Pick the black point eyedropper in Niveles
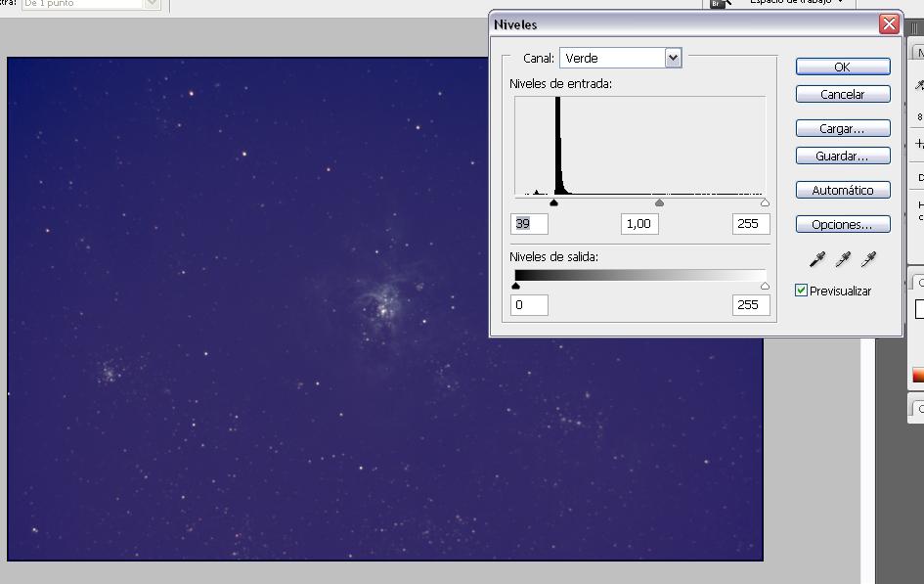Viewport: 924px width, 584px height. pos(817,258)
